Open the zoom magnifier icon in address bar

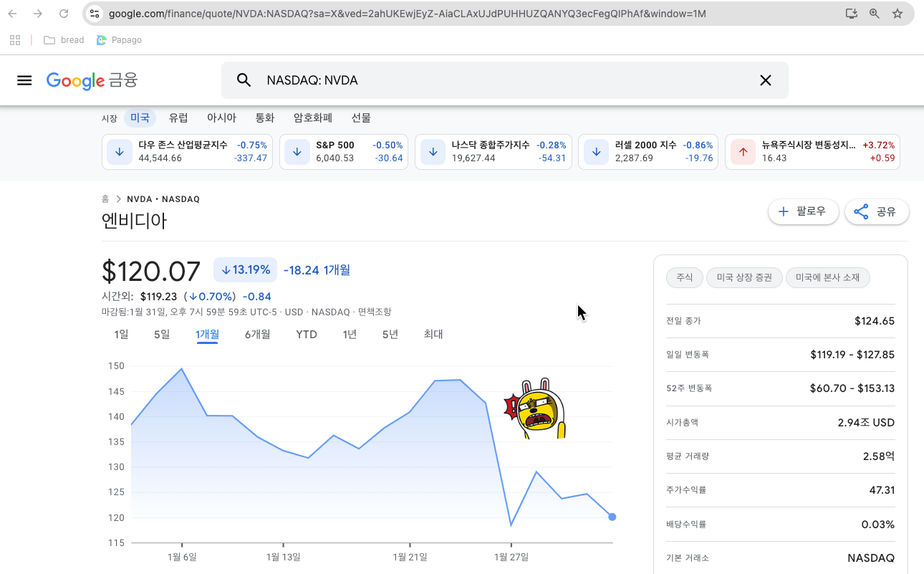pos(874,14)
